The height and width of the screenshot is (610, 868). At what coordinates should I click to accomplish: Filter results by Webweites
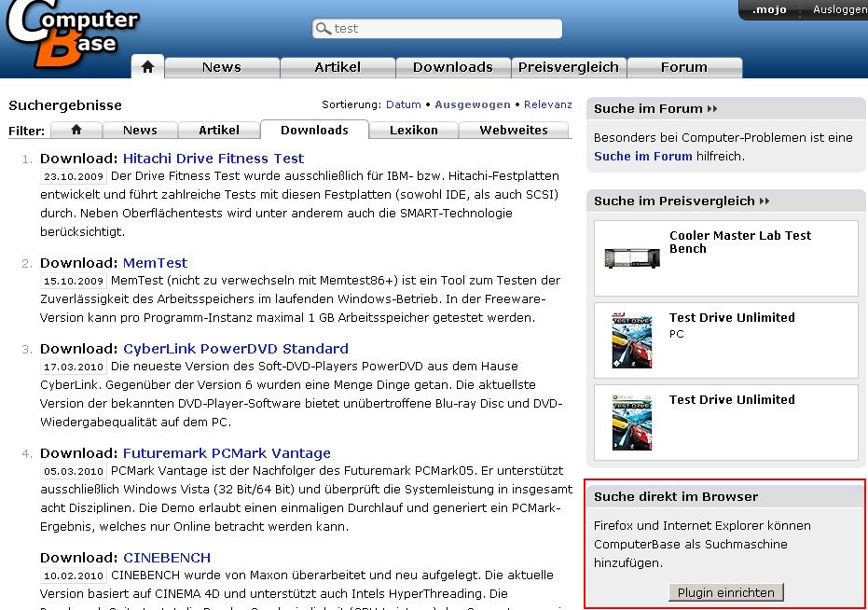tap(514, 130)
